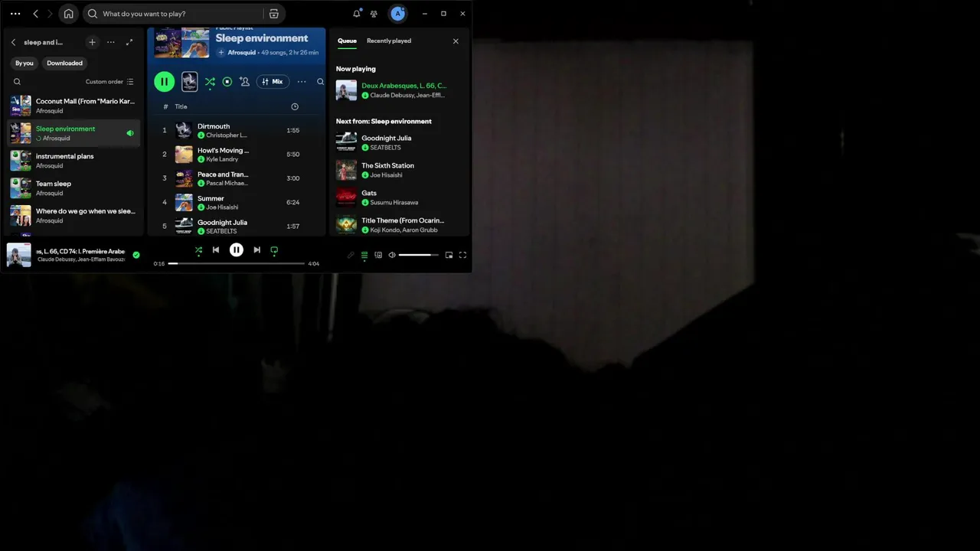Select 'The Sixth Station' in queue

point(400,170)
